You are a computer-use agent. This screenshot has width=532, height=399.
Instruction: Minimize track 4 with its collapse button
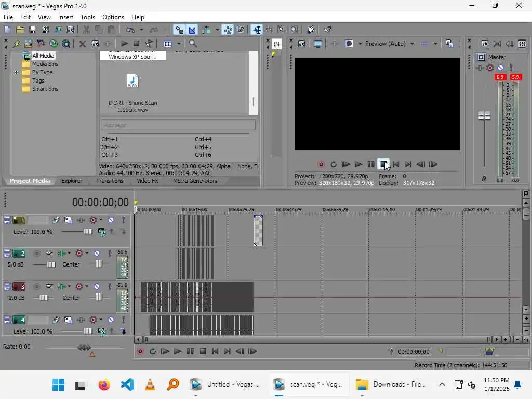(7, 320)
